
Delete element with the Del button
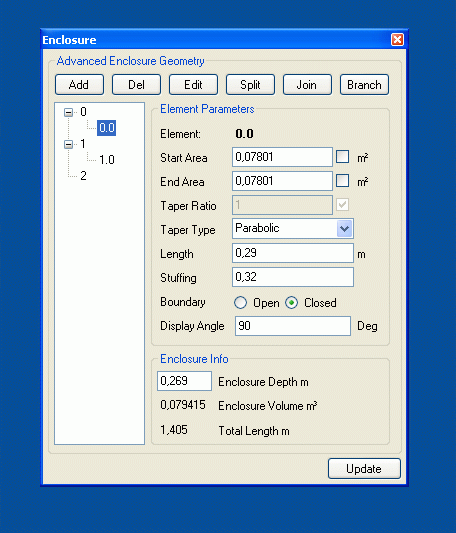[136, 85]
